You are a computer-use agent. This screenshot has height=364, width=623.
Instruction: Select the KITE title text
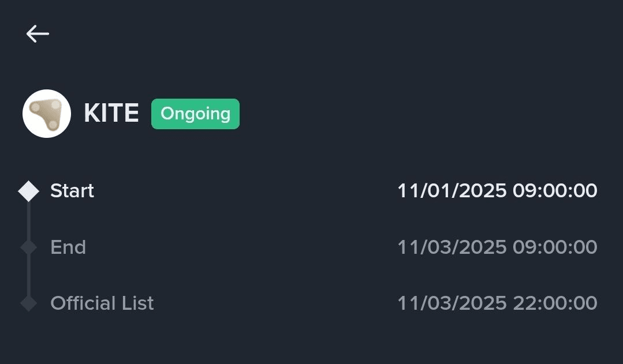111,114
